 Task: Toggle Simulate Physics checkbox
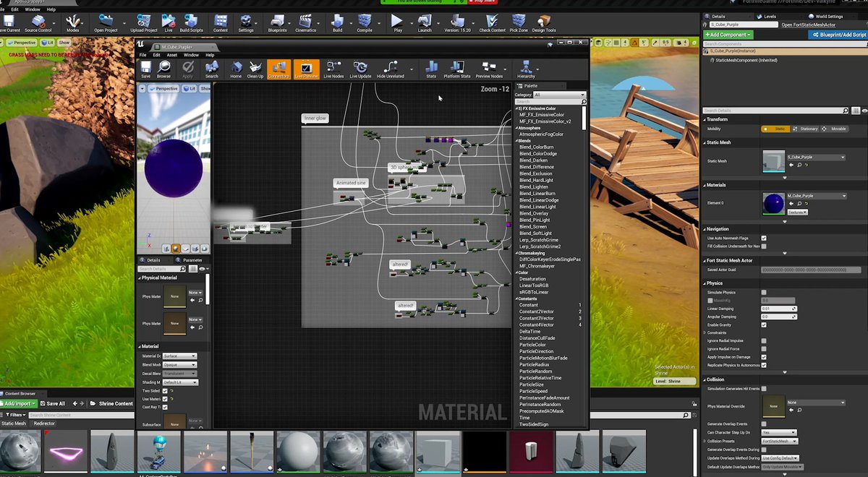(x=764, y=293)
